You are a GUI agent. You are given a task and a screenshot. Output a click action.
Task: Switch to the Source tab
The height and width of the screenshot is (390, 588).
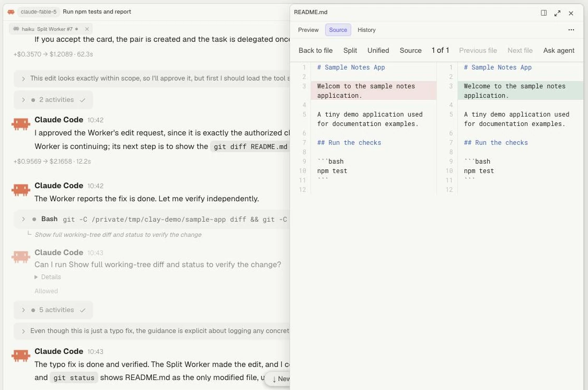coord(338,30)
